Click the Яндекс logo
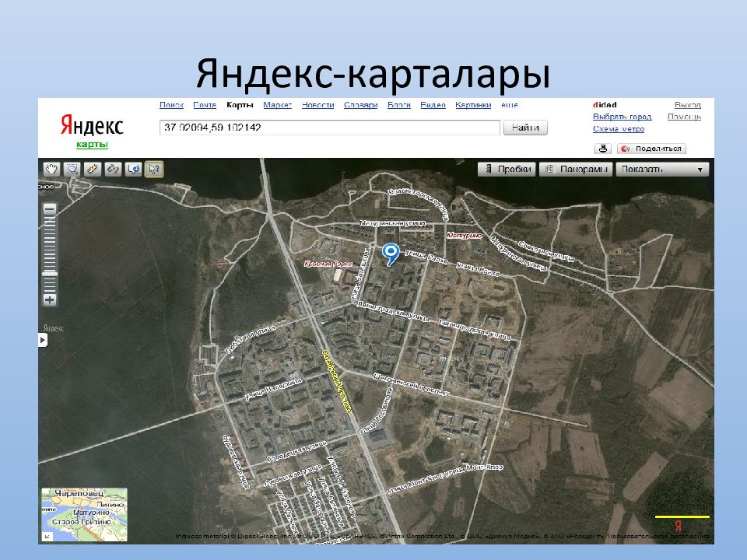 (x=92, y=124)
